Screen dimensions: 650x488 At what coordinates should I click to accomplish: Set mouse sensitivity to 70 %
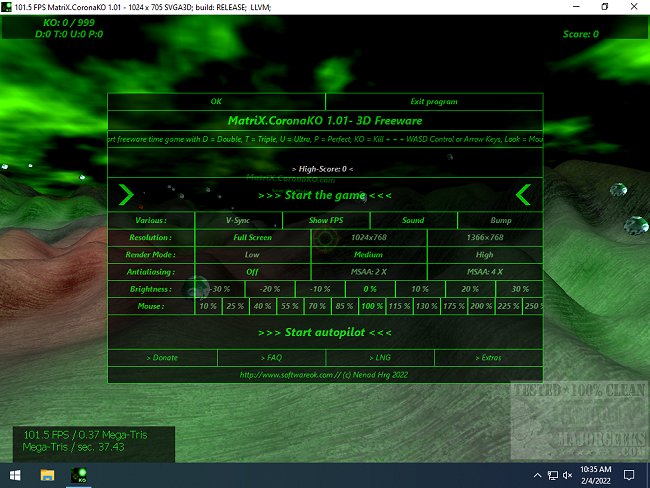click(318, 306)
